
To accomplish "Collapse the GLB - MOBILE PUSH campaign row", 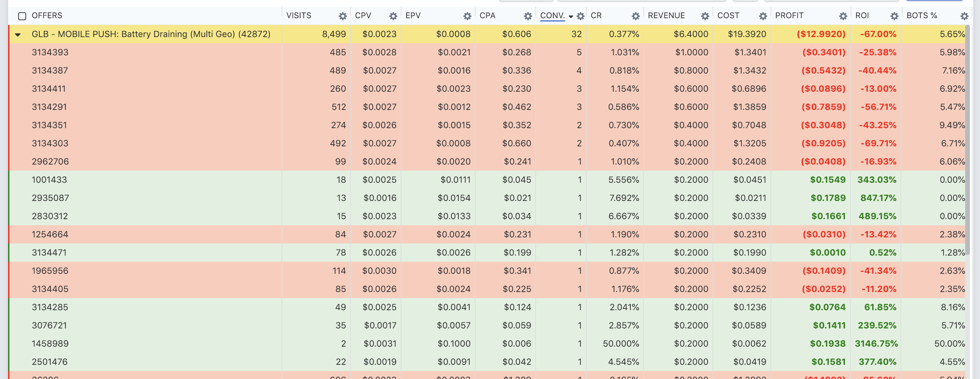I will point(18,35).
